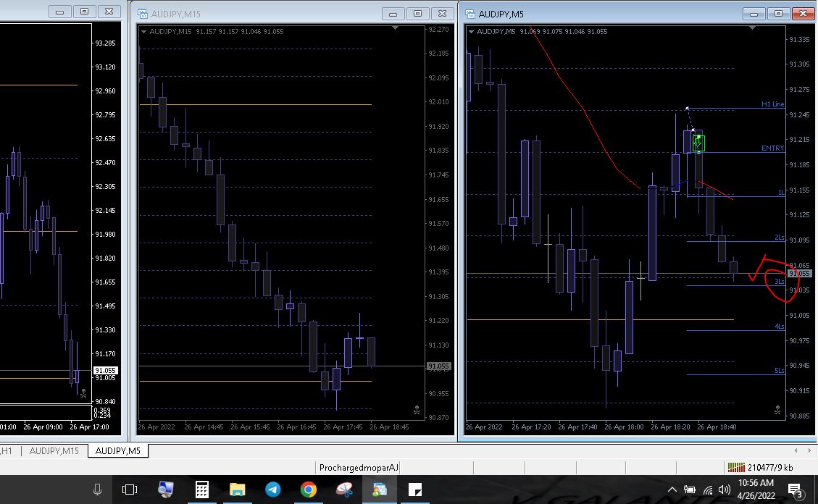Click the 91.055 price tag on H1 scale
This screenshot has width=818, height=504.
[105, 371]
